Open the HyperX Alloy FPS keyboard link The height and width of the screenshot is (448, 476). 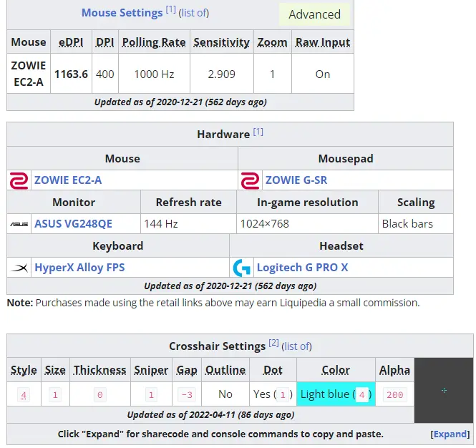[79, 268]
